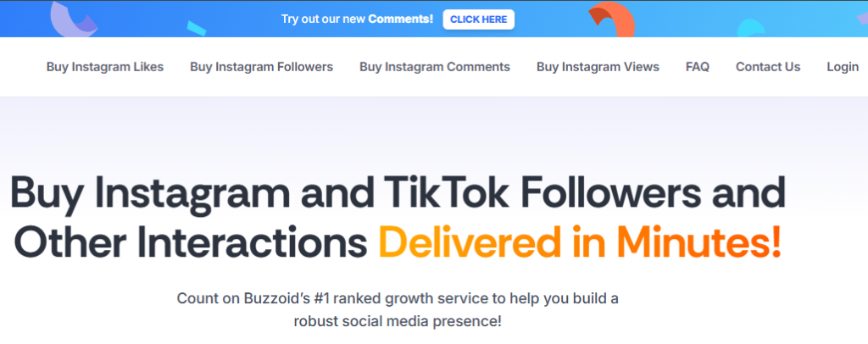Navigate to Contact Us
Viewport: 868px width, 344px height.
[768, 67]
